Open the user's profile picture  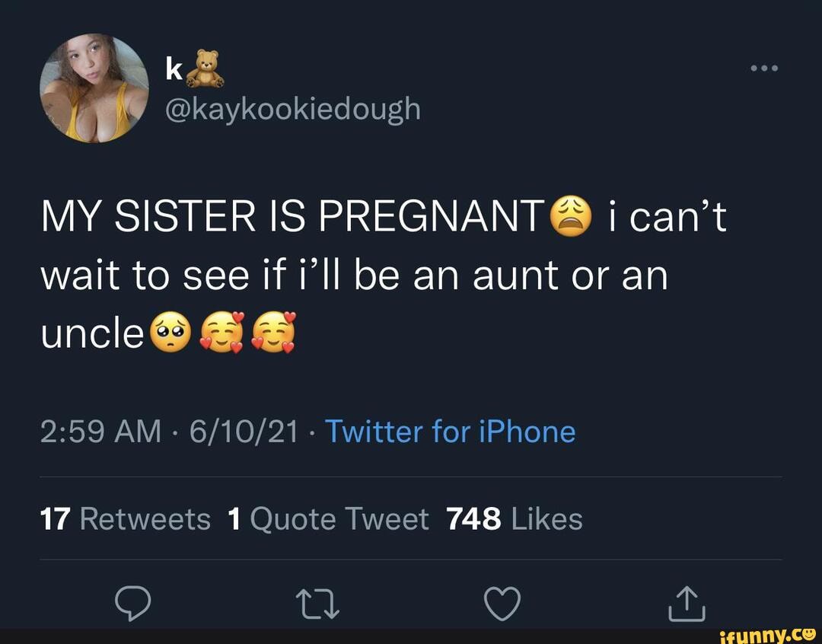[x=94, y=88]
